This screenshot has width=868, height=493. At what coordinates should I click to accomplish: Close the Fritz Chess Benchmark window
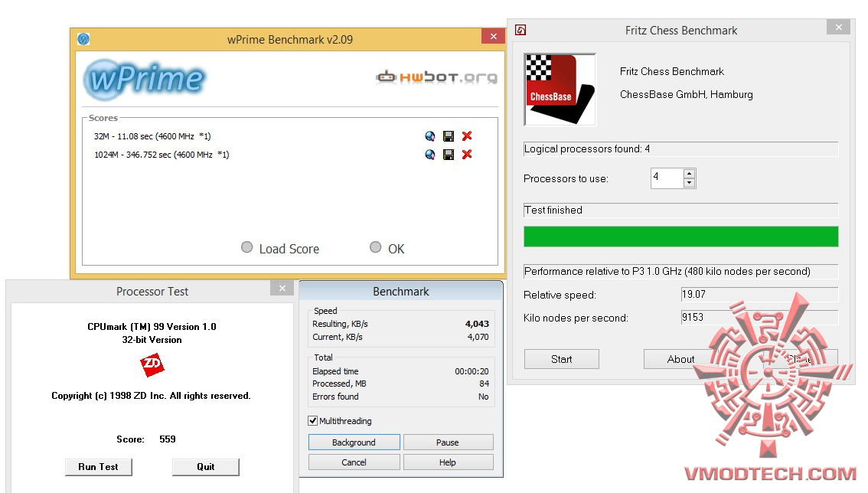click(839, 27)
